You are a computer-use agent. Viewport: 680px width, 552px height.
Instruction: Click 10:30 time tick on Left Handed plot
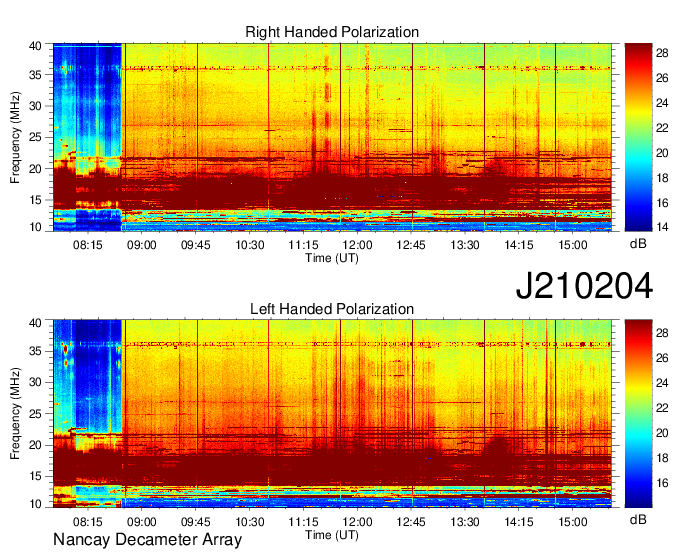coord(249,521)
